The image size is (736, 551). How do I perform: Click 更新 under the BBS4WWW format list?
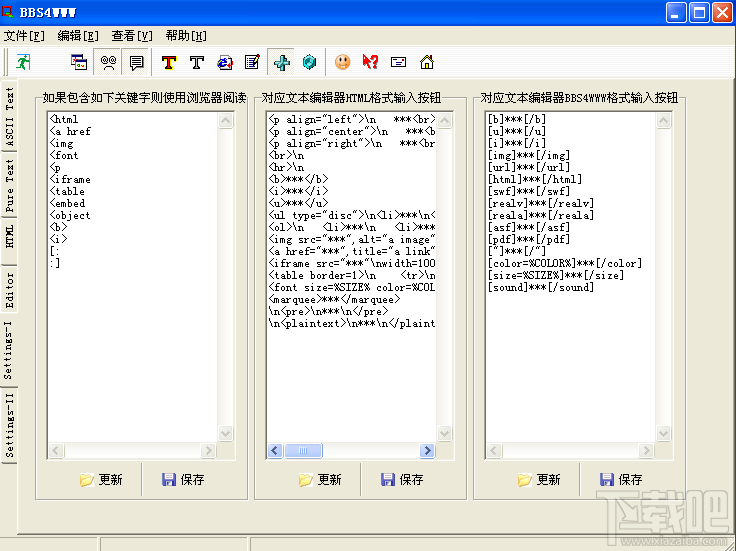click(539, 480)
